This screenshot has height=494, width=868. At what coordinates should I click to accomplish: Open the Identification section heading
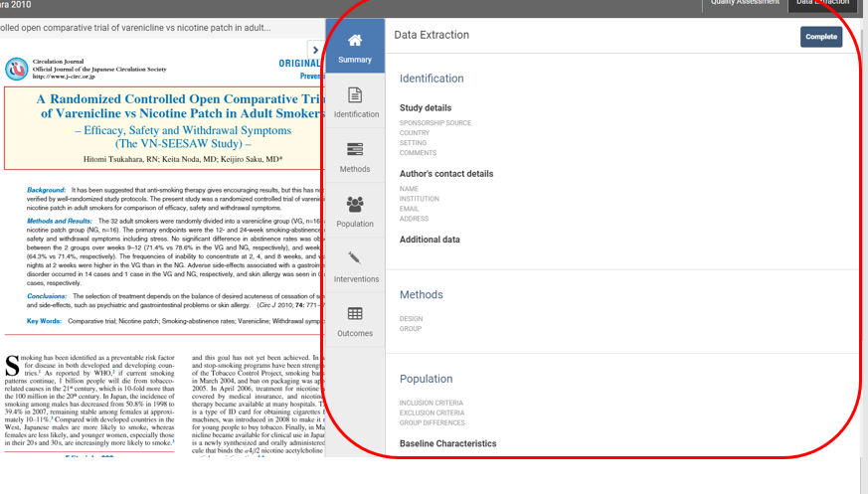pyautogui.click(x=432, y=79)
